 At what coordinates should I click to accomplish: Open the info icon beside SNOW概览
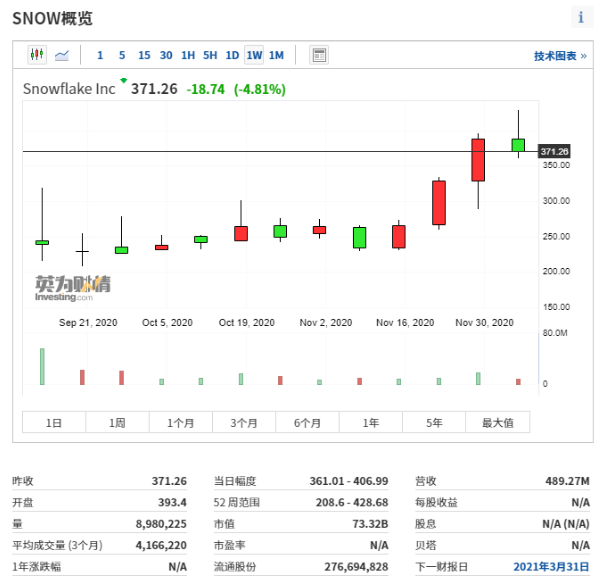pyautogui.click(x=581, y=17)
